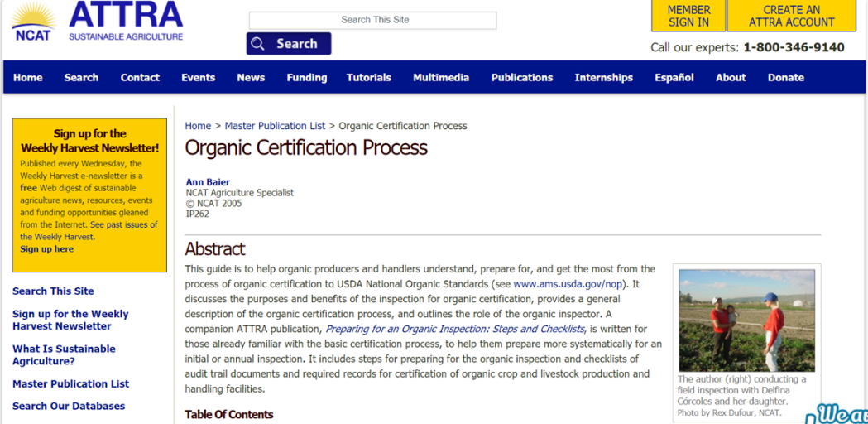868x424 pixels.
Task: Open the Multimedia menu item
Action: [441, 78]
